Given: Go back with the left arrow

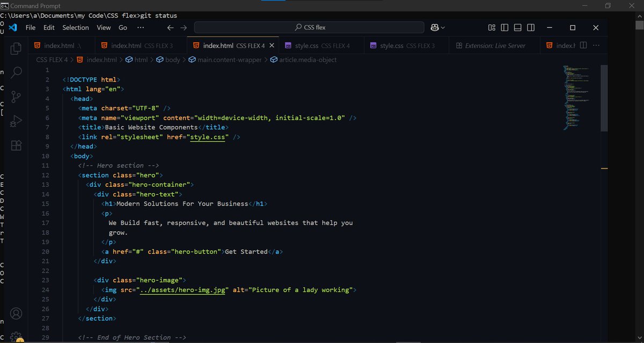Looking at the screenshot, I should [x=170, y=27].
